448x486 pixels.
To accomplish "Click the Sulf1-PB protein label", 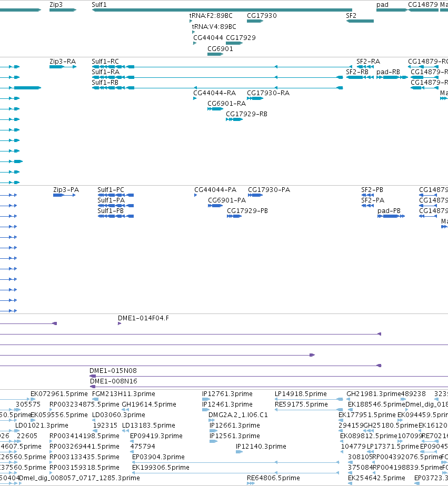I will coord(111,211).
